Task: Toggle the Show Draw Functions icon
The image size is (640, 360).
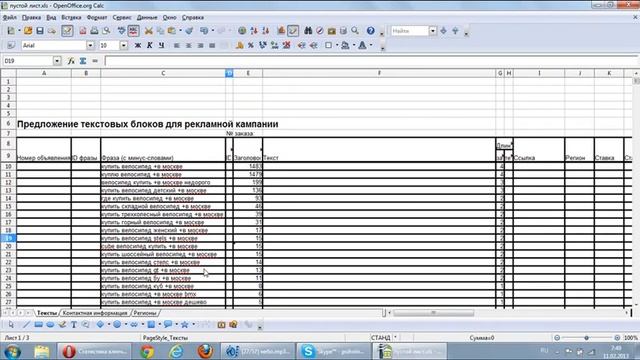Action: coord(293,31)
